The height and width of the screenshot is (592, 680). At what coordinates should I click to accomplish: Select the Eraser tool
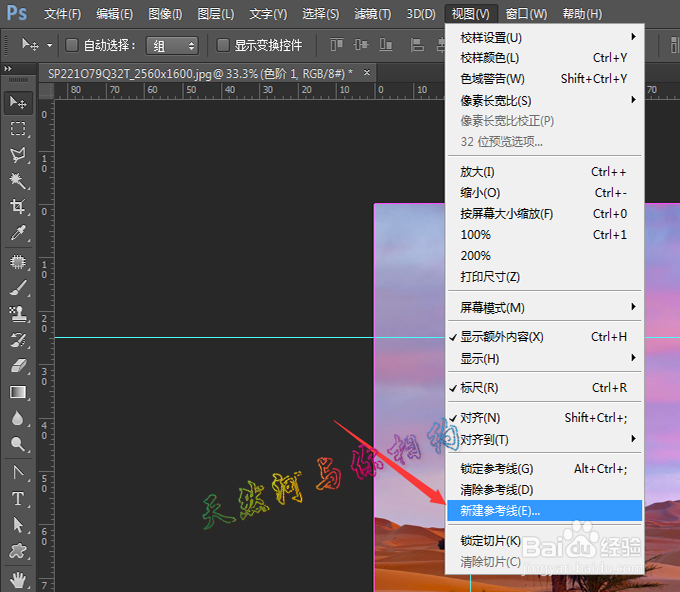pos(18,366)
